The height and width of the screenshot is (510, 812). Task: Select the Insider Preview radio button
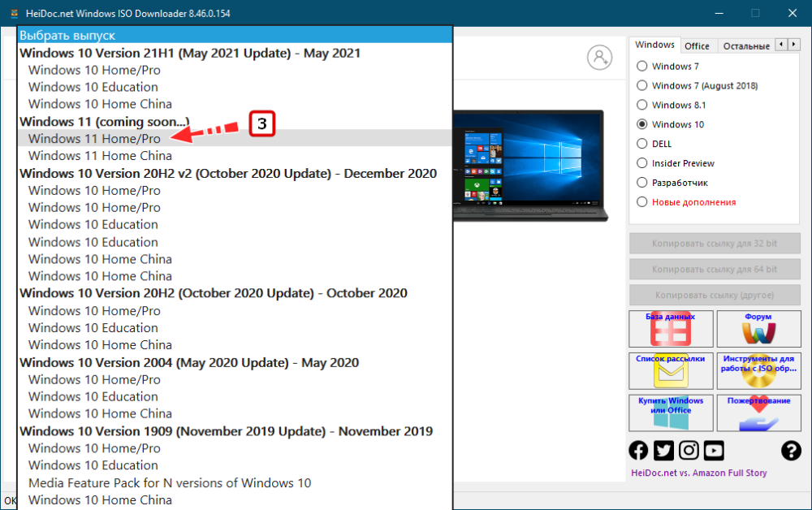tap(642, 163)
